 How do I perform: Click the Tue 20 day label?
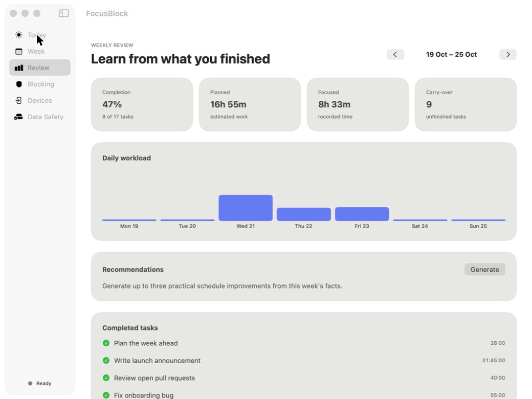pos(187,226)
